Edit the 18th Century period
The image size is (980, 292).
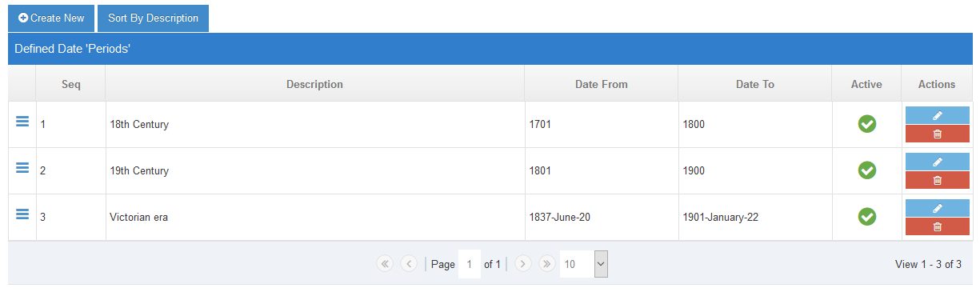pyautogui.click(x=937, y=115)
